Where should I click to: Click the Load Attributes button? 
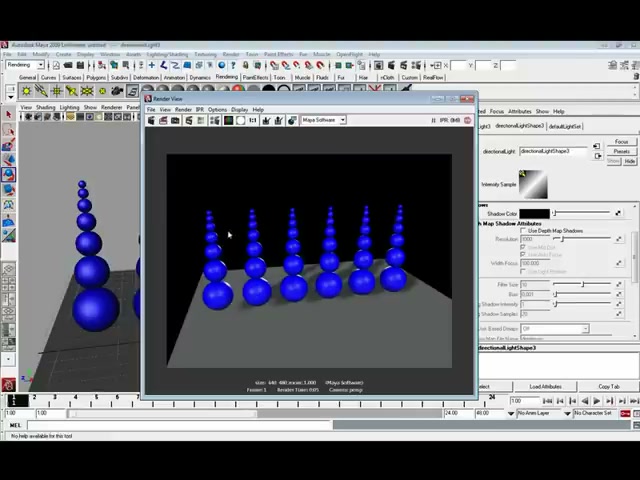(545, 387)
